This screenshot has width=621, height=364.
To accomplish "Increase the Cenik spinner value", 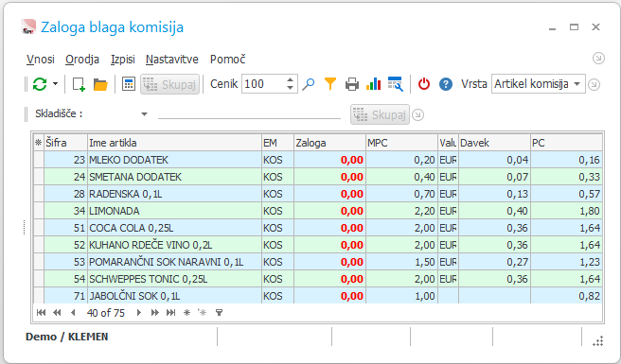I will [291, 80].
